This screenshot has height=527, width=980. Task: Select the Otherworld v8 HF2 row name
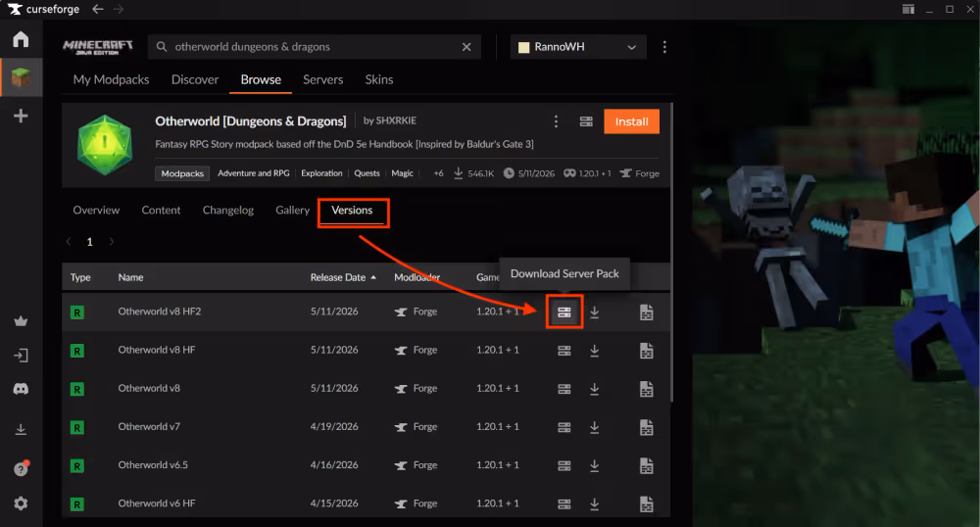160,311
